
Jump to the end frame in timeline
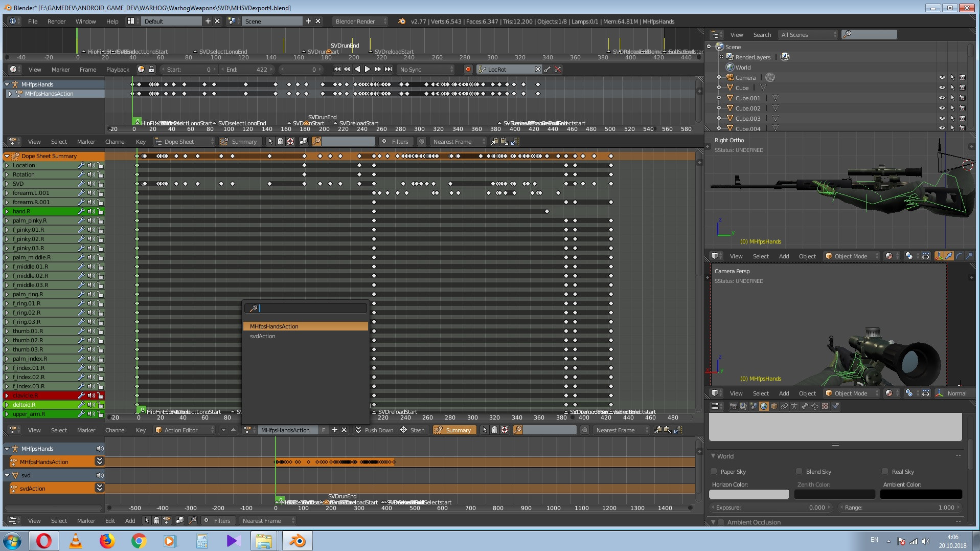[389, 69]
